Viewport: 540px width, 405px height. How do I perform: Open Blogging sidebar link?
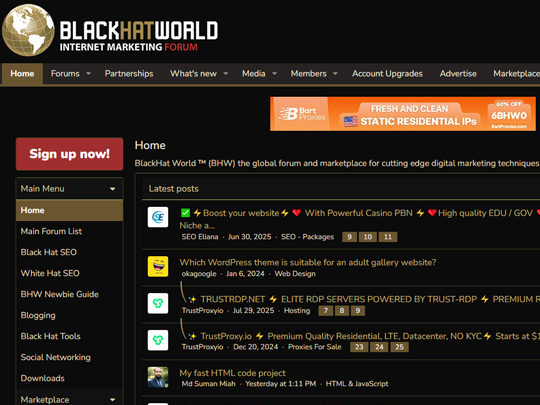pyautogui.click(x=38, y=315)
